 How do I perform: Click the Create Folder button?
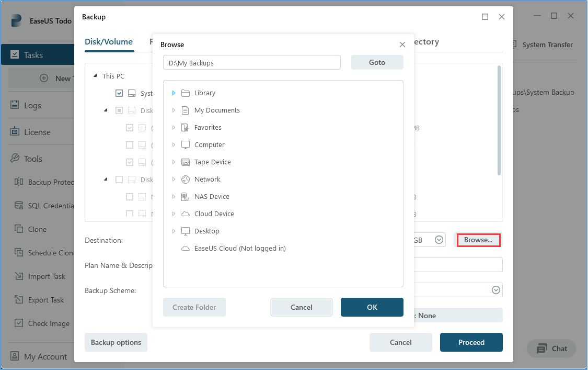[x=194, y=307]
